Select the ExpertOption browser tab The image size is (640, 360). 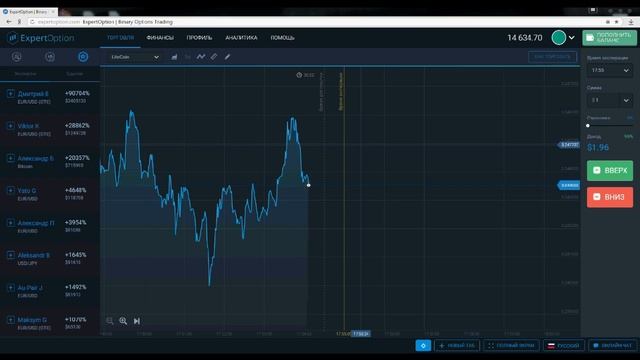(29, 12)
